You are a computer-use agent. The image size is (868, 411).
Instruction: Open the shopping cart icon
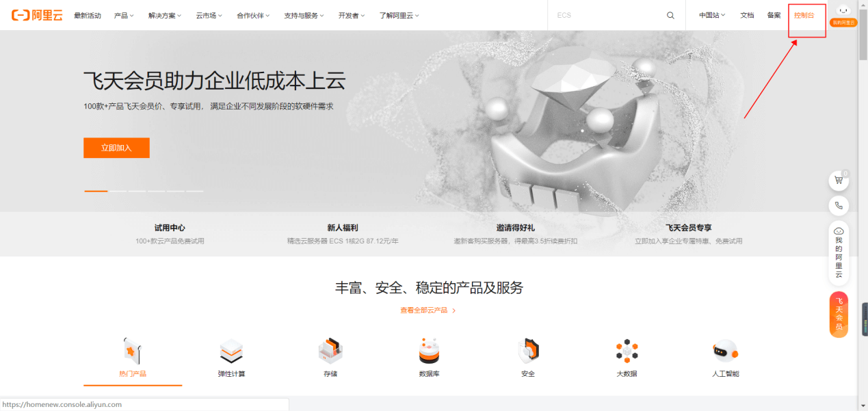pyautogui.click(x=839, y=181)
